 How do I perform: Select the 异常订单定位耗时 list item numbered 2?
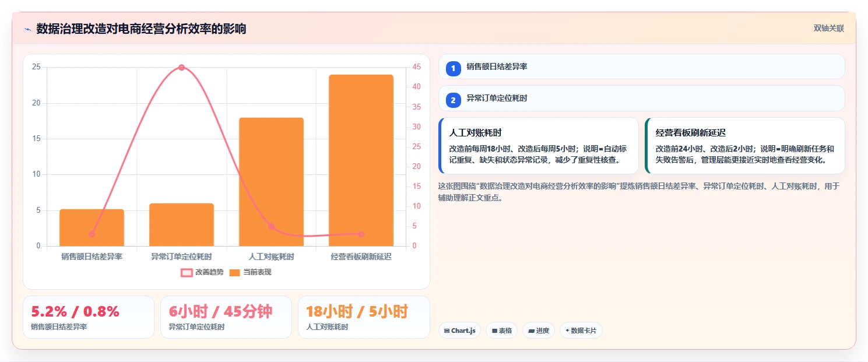coord(641,99)
